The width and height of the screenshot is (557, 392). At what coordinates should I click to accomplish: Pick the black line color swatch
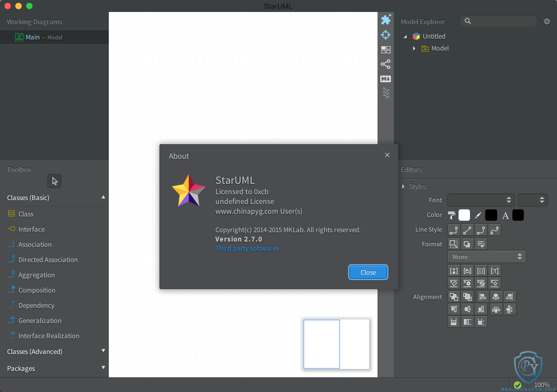click(491, 215)
